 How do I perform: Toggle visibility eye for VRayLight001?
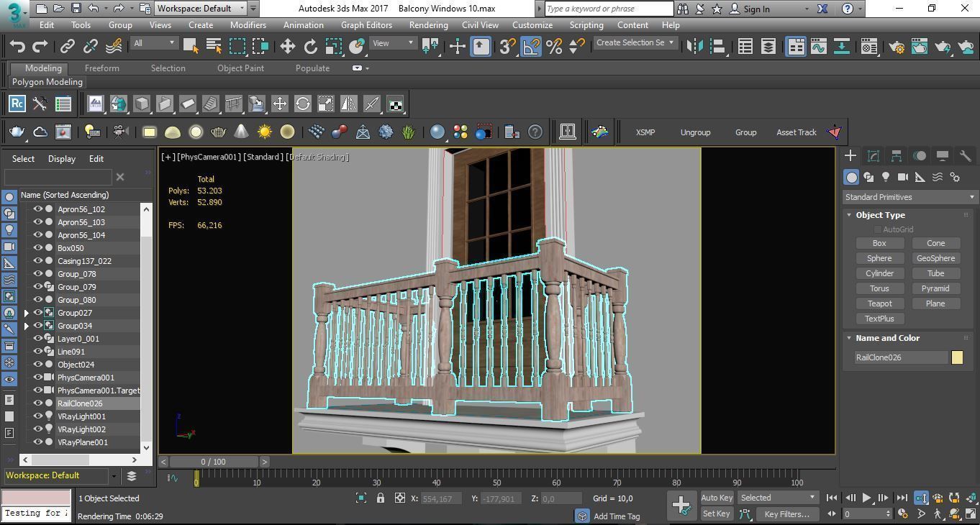pyautogui.click(x=38, y=416)
